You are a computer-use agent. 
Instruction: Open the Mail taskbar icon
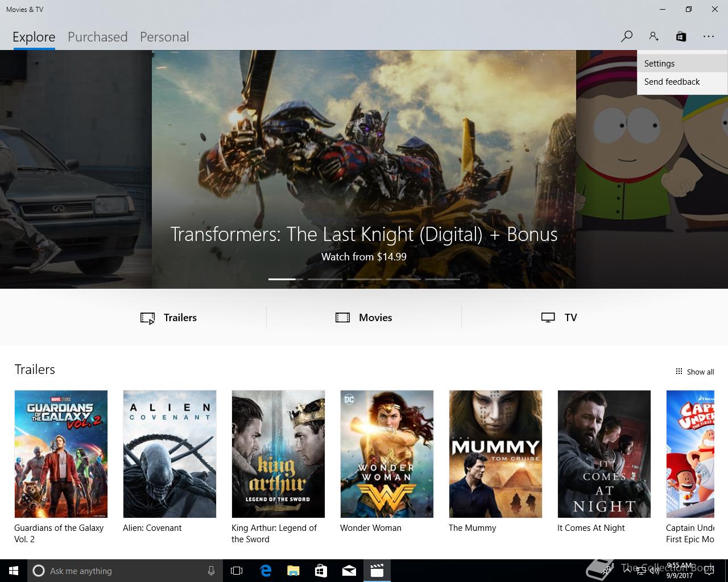coord(349,571)
